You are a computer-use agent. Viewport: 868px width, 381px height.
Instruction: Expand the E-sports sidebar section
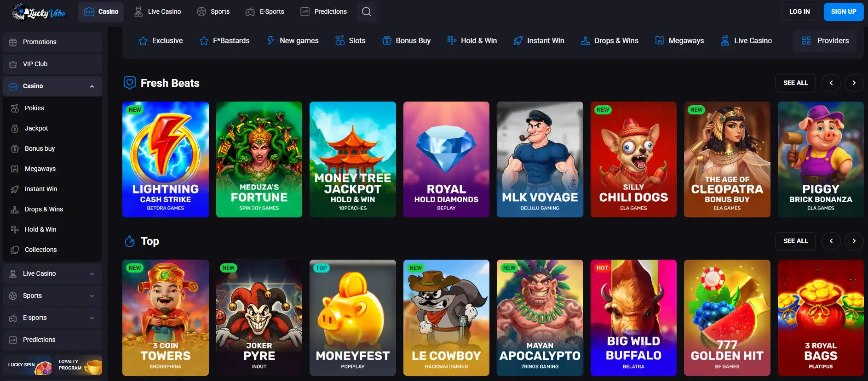(x=92, y=318)
